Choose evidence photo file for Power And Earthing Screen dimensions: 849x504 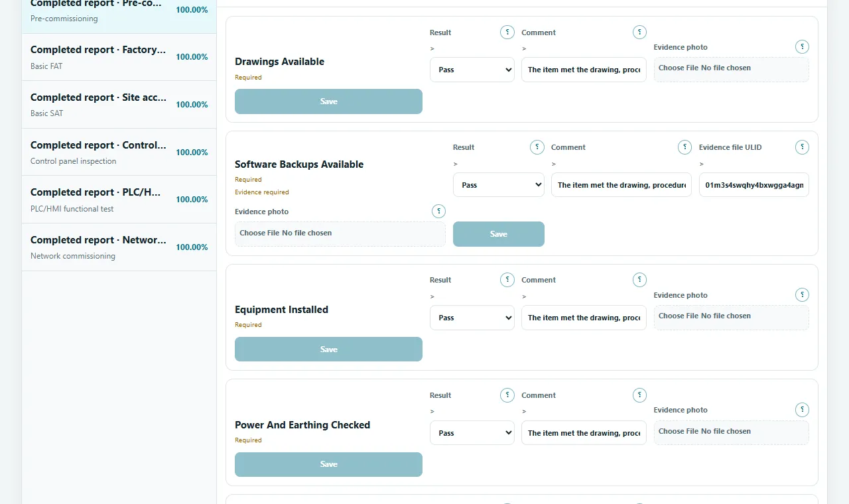click(x=731, y=432)
